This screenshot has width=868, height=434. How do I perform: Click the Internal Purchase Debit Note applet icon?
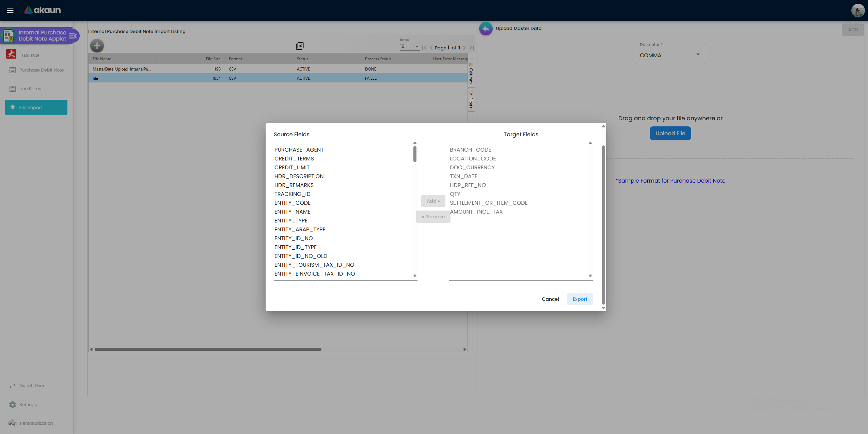pyautogui.click(x=9, y=35)
